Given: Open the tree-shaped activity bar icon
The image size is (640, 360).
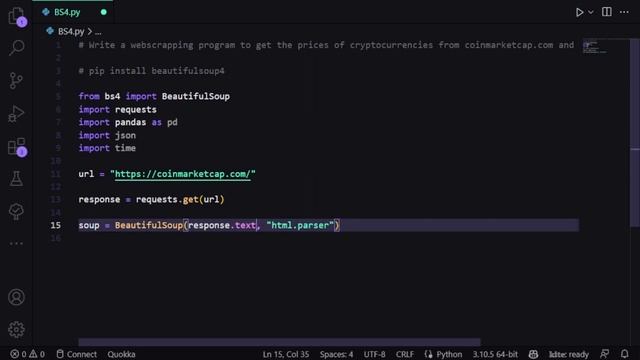Looking at the screenshot, I should (16, 211).
